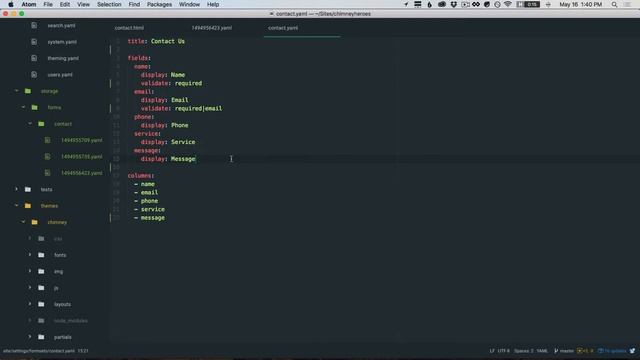Click the git branch icon beside master
Screen dimensions: 640x360
(556, 351)
